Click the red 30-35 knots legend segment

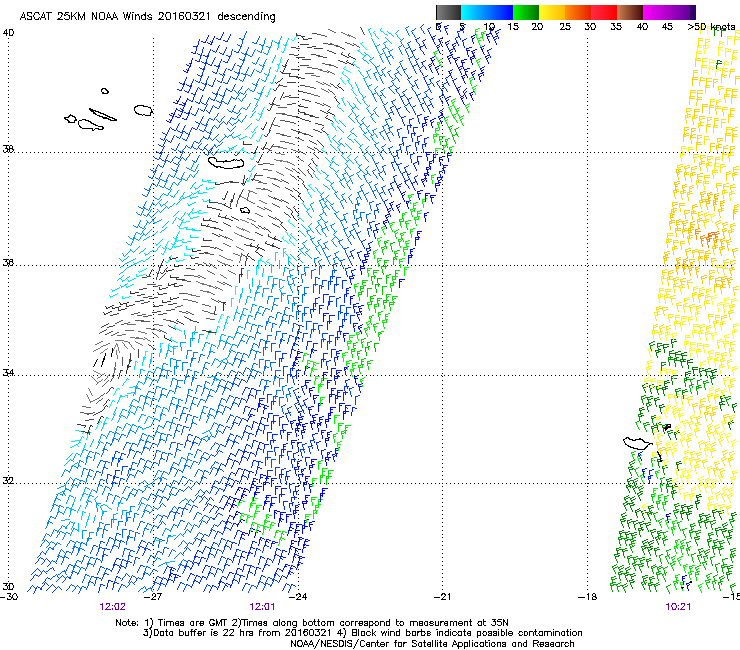click(604, 12)
